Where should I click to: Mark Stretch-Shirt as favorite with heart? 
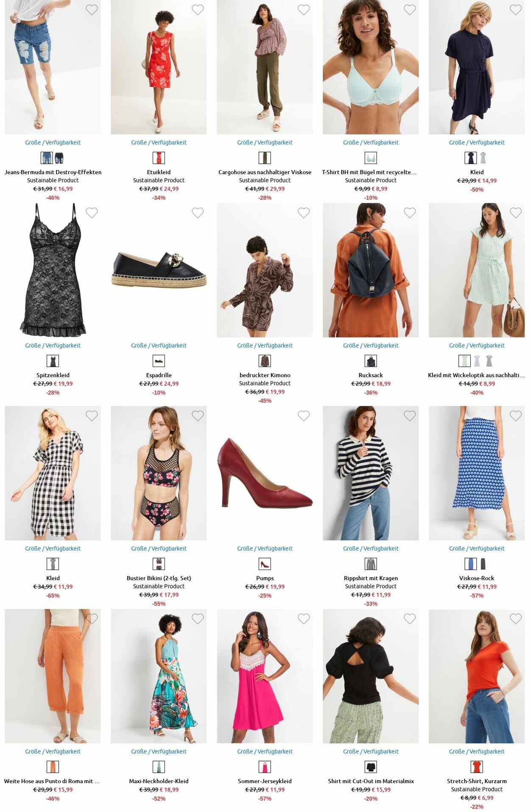point(516,619)
